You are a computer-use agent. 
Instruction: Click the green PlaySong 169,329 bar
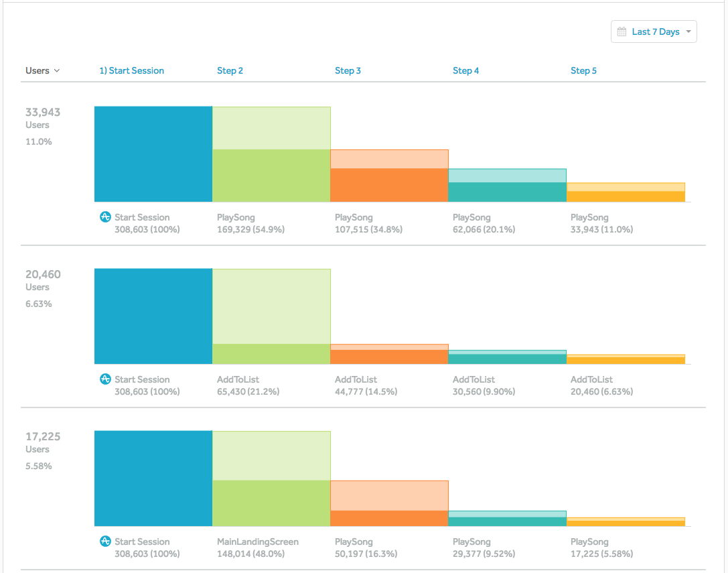272,176
